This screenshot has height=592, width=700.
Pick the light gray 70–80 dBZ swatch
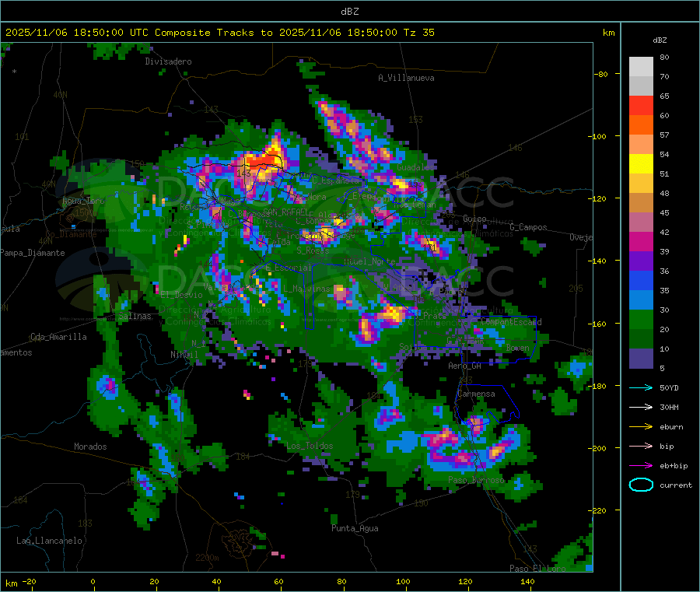tap(641, 67)
